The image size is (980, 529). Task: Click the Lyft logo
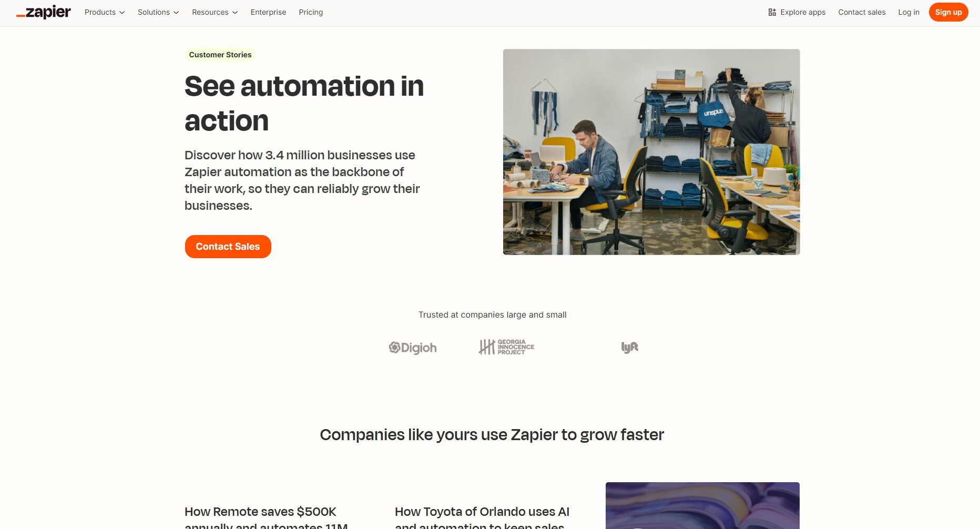[629, 347]
